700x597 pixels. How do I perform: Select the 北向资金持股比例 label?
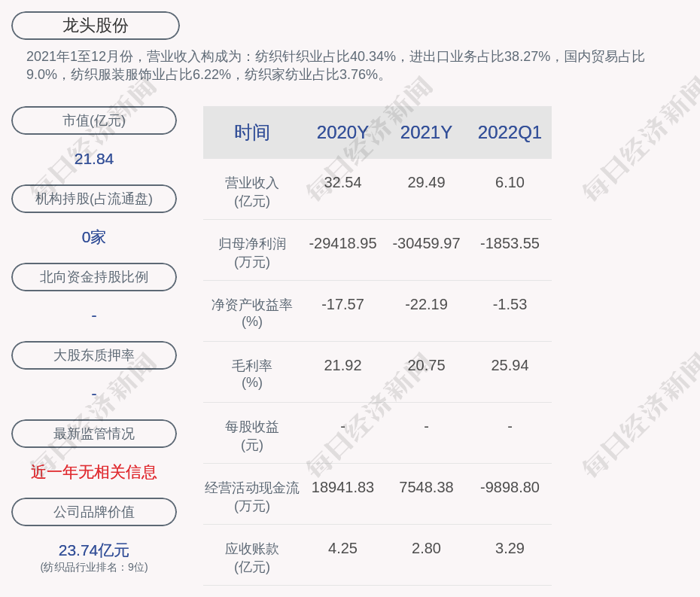click(94, 277)
